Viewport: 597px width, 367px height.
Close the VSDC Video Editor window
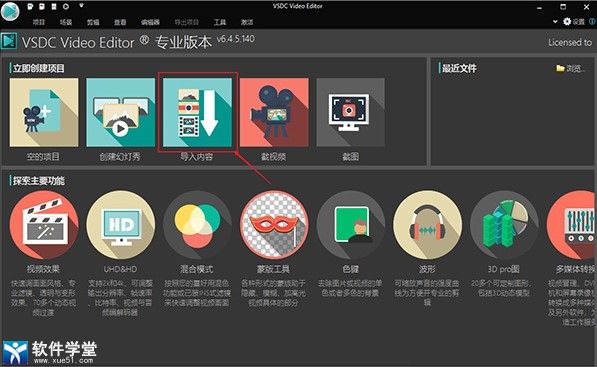click(x=587, y=7)
